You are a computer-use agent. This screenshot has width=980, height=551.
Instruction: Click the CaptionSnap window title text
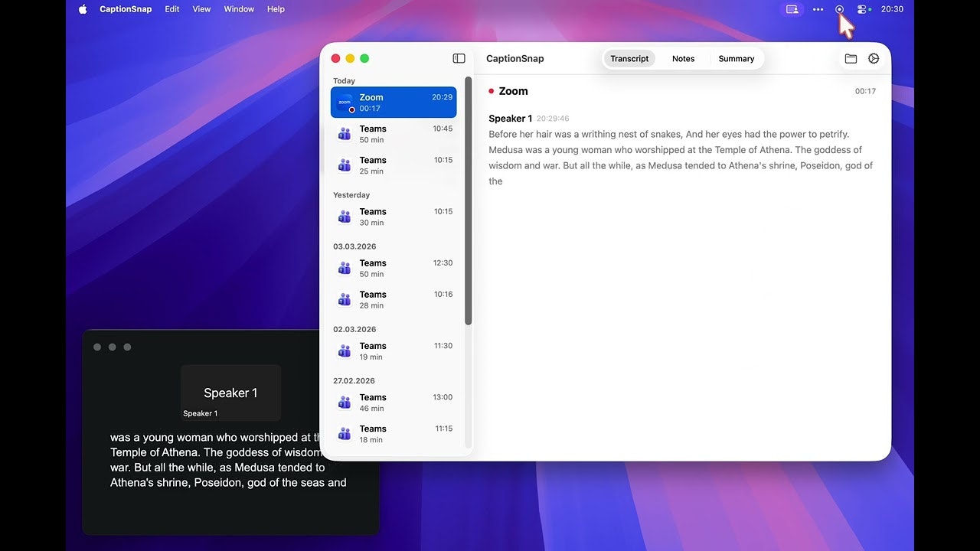[x=514, y=58]
